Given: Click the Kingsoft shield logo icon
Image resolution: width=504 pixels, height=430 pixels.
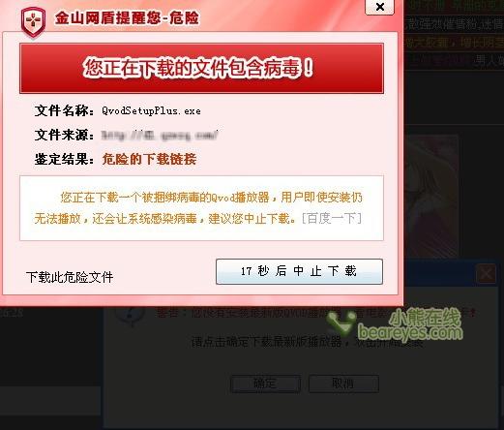Looking at the screenshot, I should point(33,21).
